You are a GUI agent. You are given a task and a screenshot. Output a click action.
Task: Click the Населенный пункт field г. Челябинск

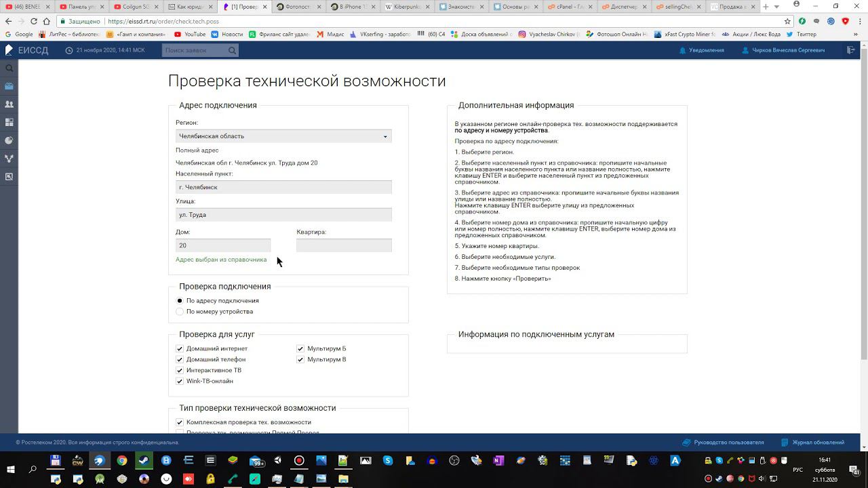(283, 187)
